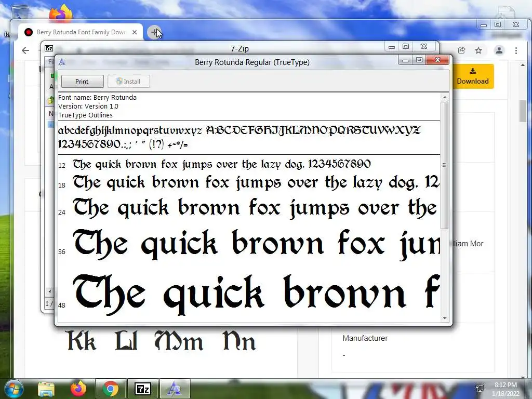Switch to font viewer in the taskbar
The width and height of the screenshot is (532, 399).
(x=175, y=389)
